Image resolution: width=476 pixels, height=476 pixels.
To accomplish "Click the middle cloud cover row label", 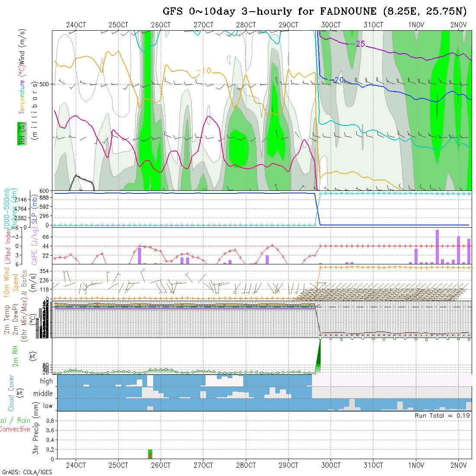I will 43,394.
